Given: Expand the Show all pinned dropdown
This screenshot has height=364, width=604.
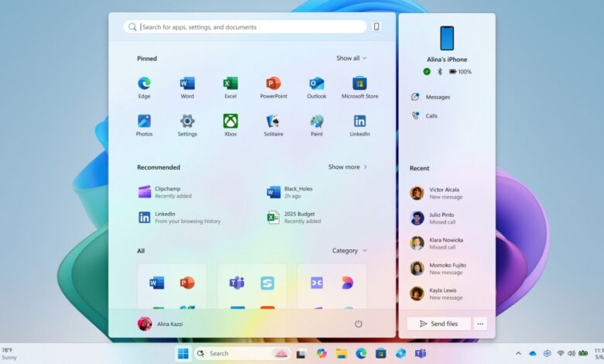Looking at the screenshot, I should pyautogui.click(x=351, y=58).
